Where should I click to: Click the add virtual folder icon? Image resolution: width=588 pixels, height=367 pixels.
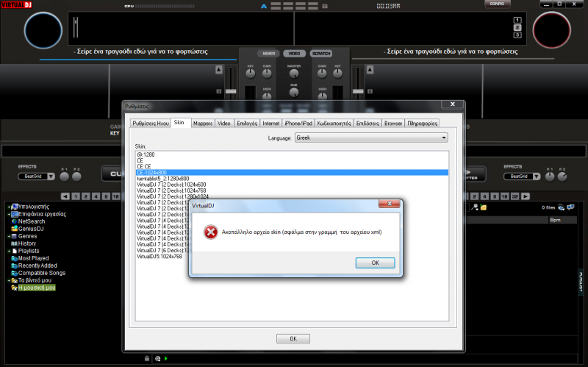click(x=484, y=207)
